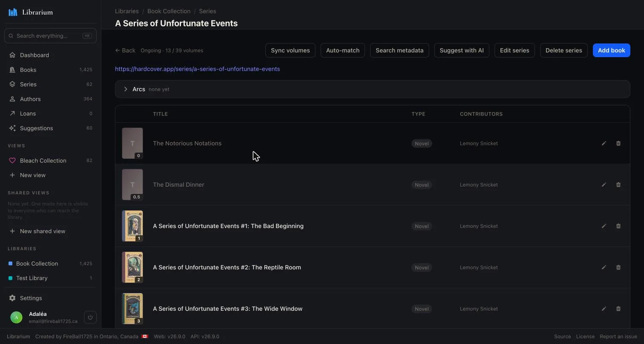
Task: Edit The Reptile Room via pencil icon
Action: tap(604, 268)
